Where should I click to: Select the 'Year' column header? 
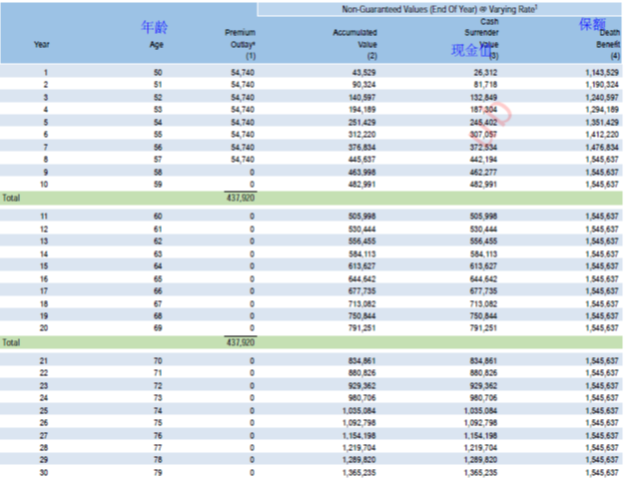(x=42, y=44)
